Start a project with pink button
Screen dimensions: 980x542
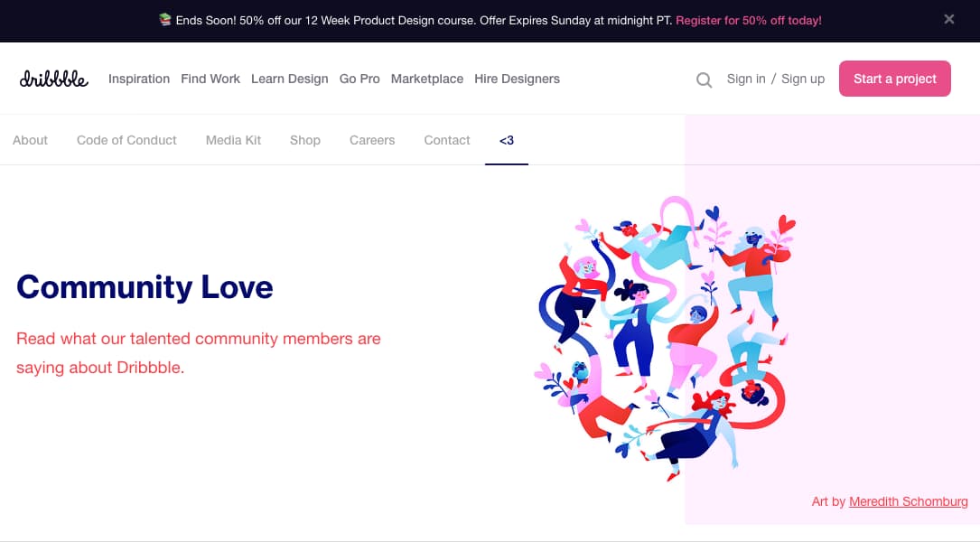894,79
